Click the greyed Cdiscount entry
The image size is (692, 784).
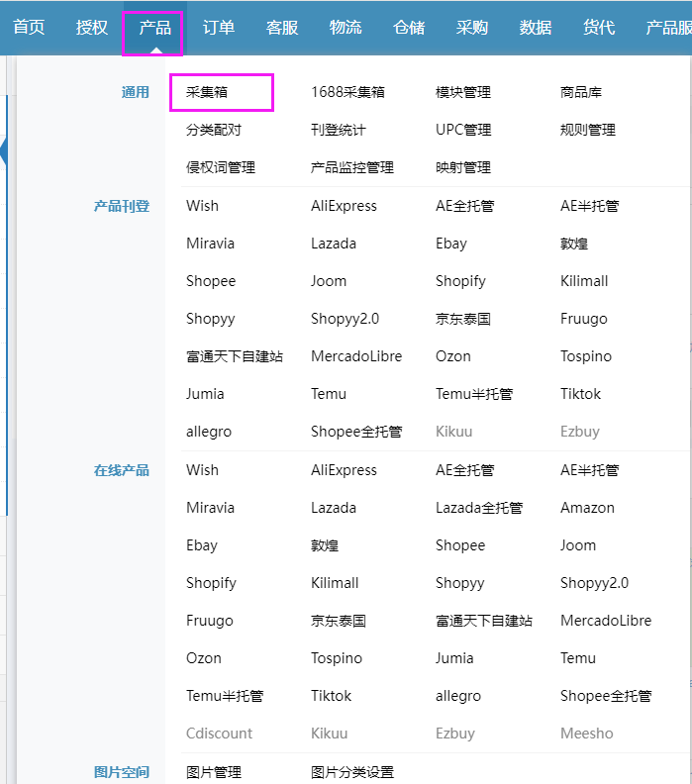pos(219,734)
